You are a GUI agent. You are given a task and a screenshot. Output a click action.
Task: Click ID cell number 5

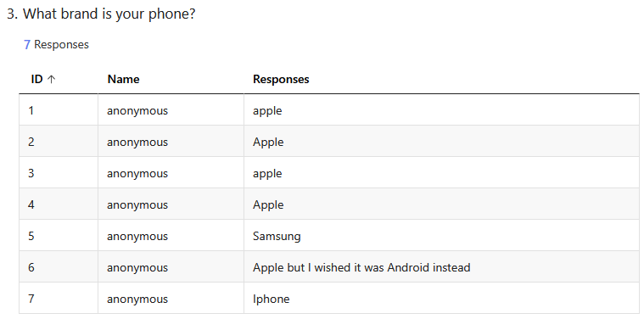click(31, 236)
